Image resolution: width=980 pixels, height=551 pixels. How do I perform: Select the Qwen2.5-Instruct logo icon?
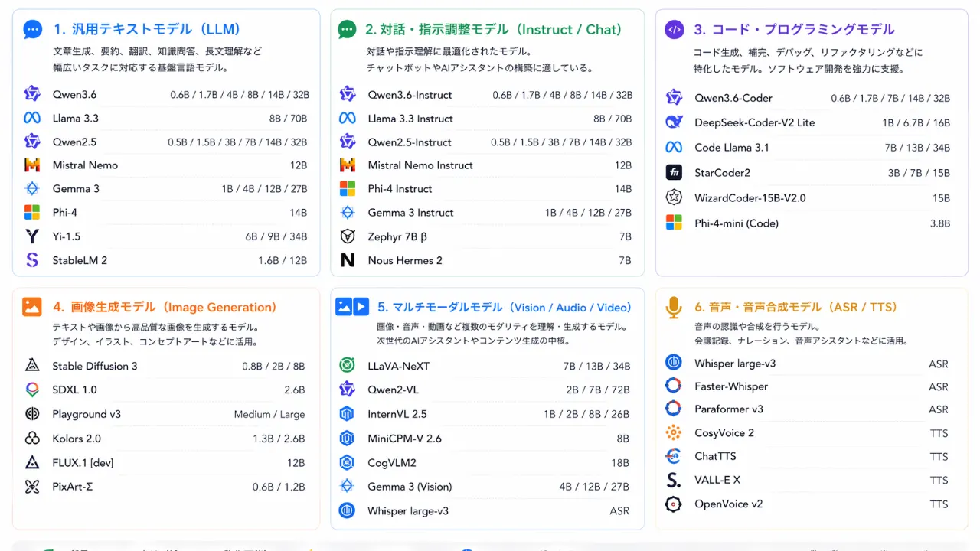tap(348, 142)
